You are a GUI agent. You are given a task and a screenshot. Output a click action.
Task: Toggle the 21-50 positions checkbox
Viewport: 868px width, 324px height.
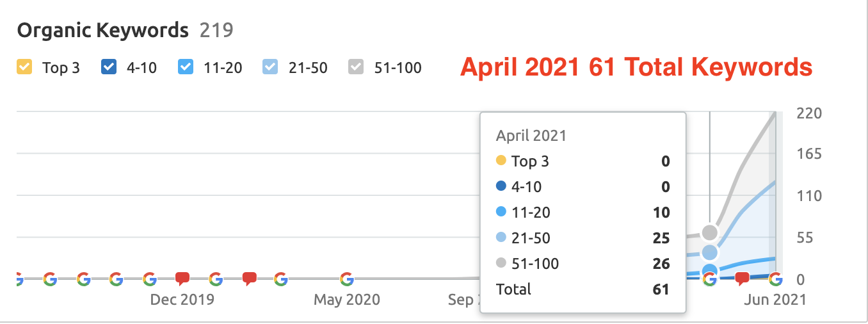click(270, 67)
